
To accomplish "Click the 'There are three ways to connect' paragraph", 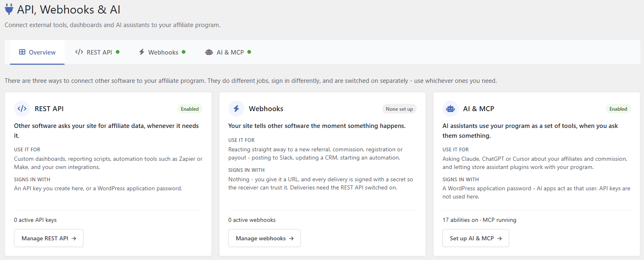I will [251, 80].
